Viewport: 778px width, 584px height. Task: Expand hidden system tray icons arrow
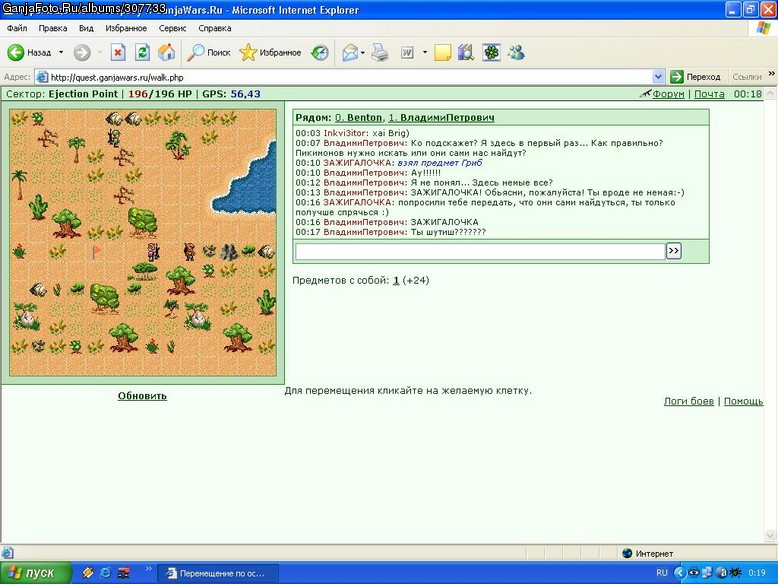click(x=678, y=573)
